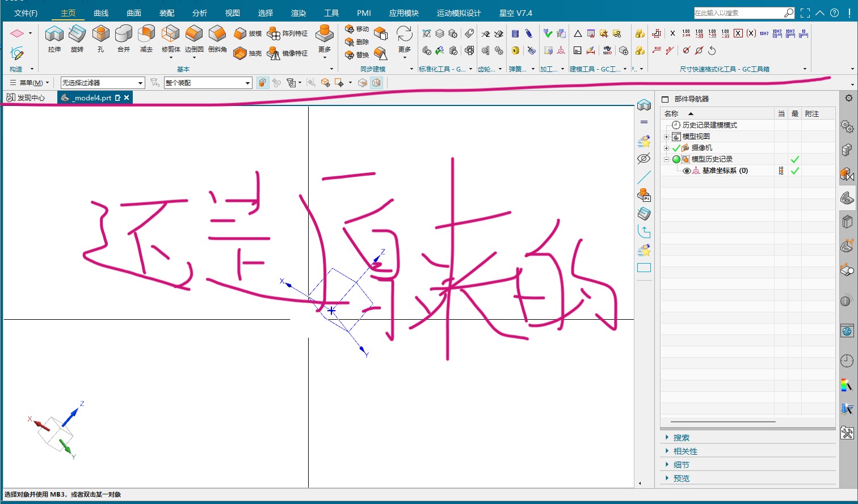The height and width of the screenshot is (504, 858).
Task: Toggle the highlighted solid body selection button
Action: point(262,83)
